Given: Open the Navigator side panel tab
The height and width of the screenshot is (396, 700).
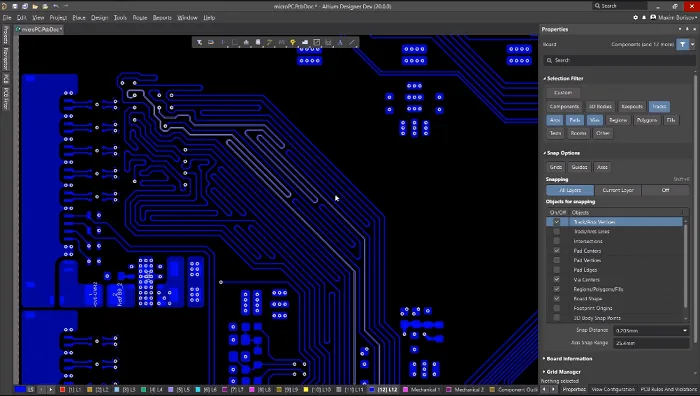Looking at the screenshot, I should click(x=6, y=59).
